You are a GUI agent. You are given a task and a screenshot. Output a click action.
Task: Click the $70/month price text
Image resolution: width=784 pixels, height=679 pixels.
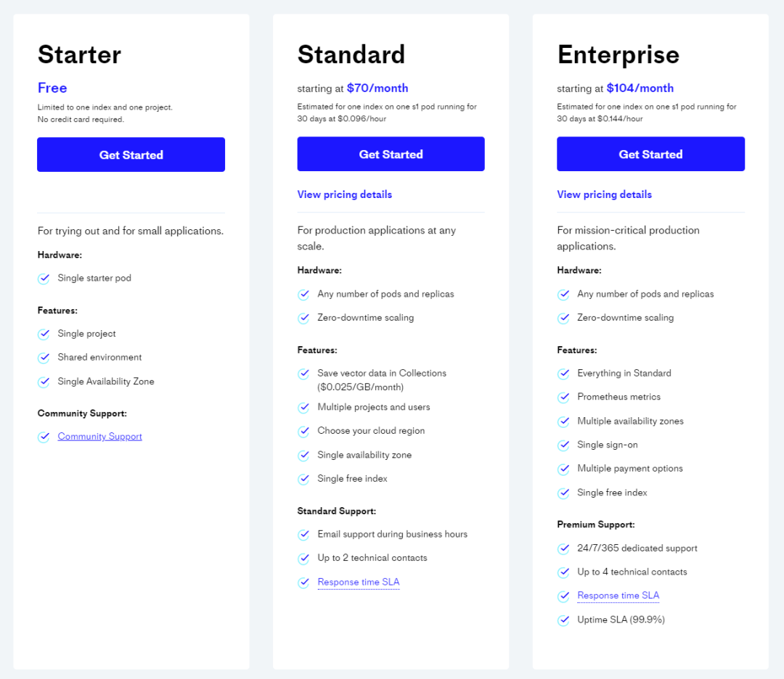tap(377, 89)
